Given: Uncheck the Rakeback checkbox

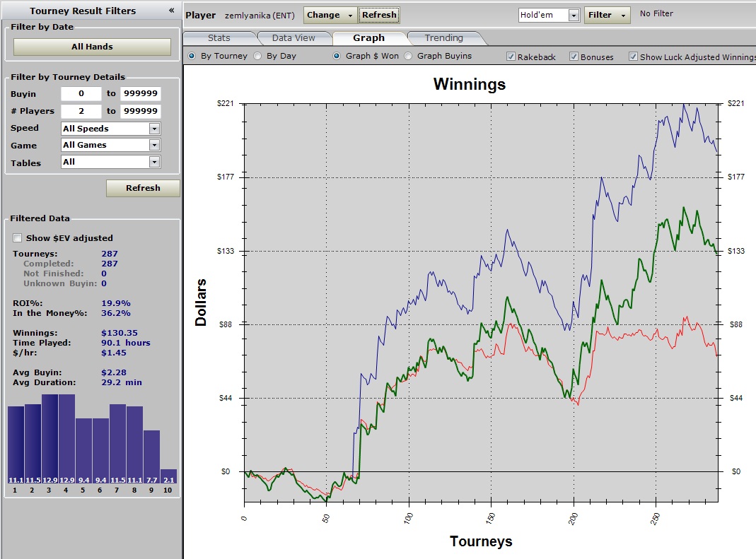Looking at the screenshot, I should (x=511, y=57).
